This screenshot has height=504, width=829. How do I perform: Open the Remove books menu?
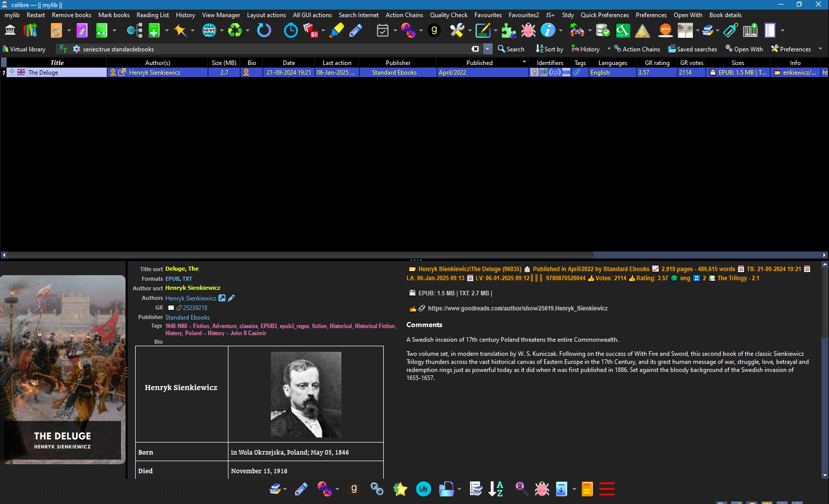[72, 15]
